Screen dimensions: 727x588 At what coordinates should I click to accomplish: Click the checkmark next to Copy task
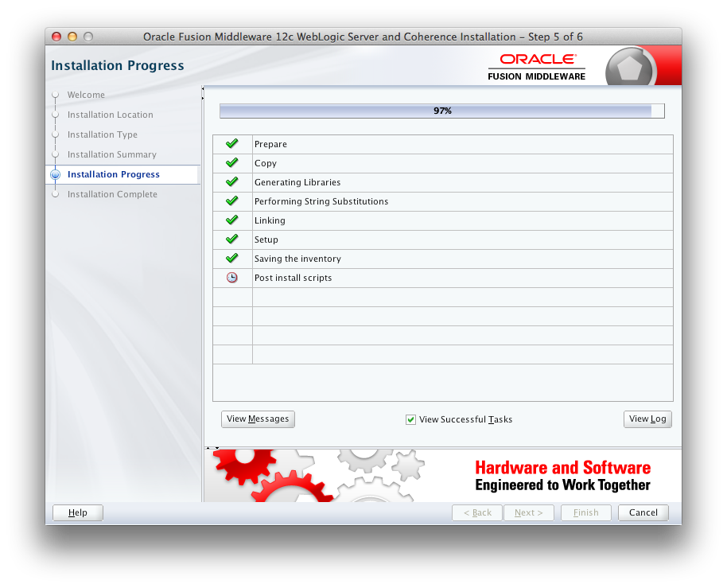click(231, 163)
